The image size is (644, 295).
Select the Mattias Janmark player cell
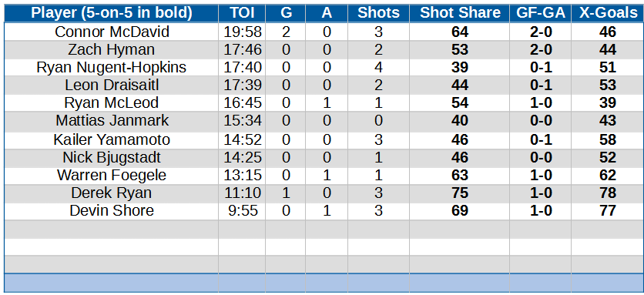(111, 121)
